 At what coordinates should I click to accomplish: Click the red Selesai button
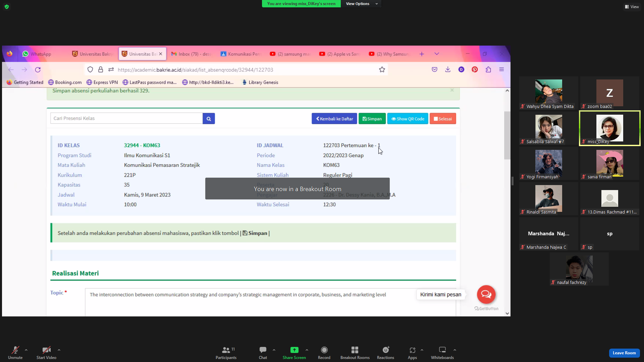pos(443,119)
